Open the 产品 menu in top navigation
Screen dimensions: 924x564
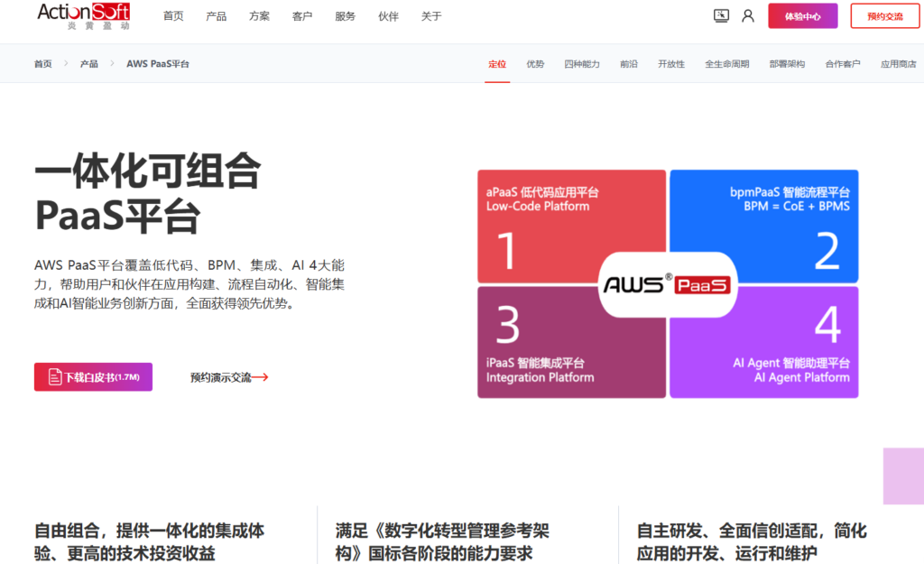pos(216,15)
